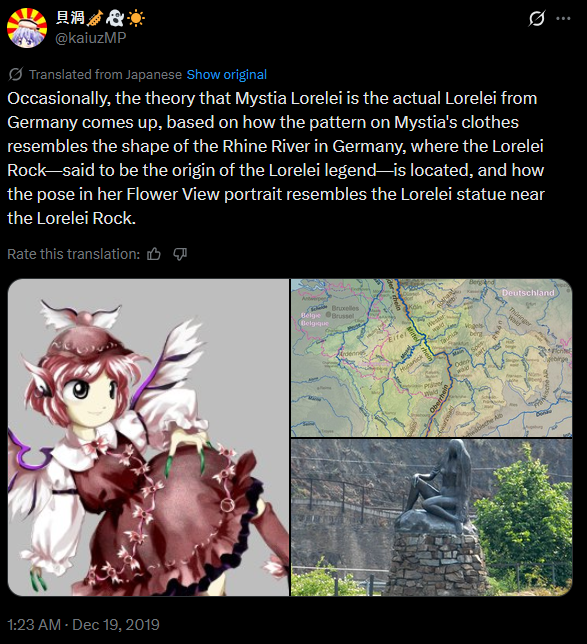
Task: Click the ghost emoji in display name
Action: point(115,18)
